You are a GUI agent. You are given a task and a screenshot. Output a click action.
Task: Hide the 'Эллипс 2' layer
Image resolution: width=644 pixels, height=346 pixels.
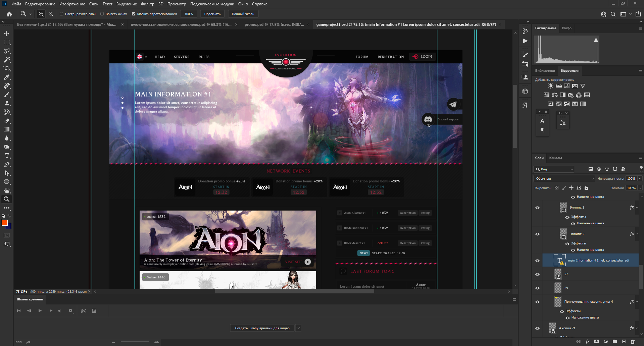(x=537, y=234)
